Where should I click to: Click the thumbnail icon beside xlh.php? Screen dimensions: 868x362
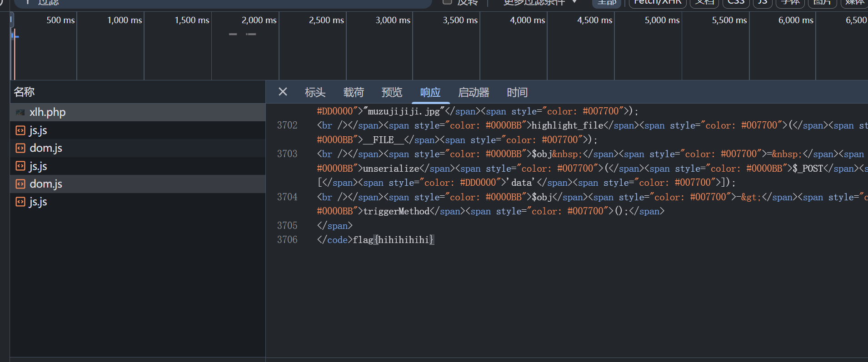20,112
